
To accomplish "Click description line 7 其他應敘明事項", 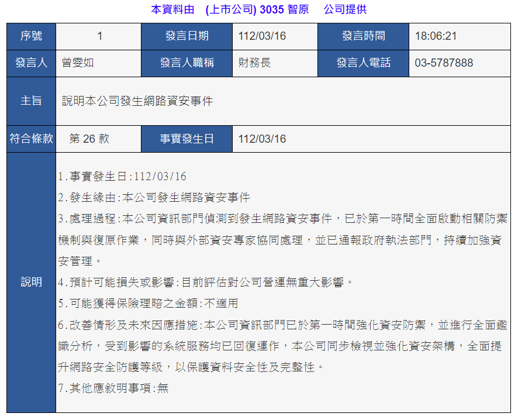I will click(113, 388).
